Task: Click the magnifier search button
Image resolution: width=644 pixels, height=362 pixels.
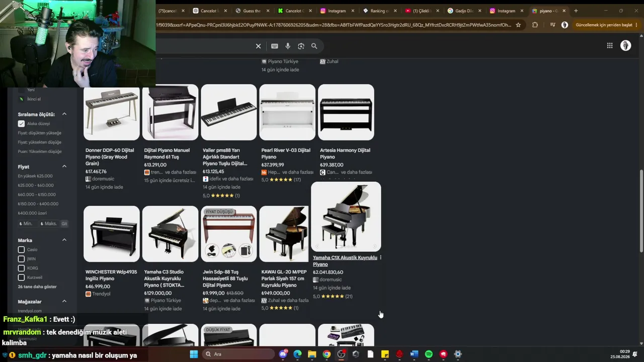Action: tap(314, 46)
